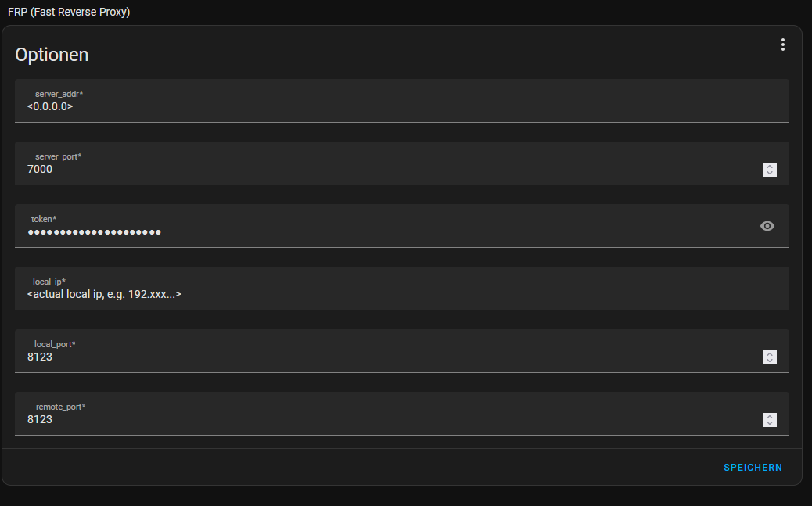Reveal the token with eye icon

coord(767,226)
